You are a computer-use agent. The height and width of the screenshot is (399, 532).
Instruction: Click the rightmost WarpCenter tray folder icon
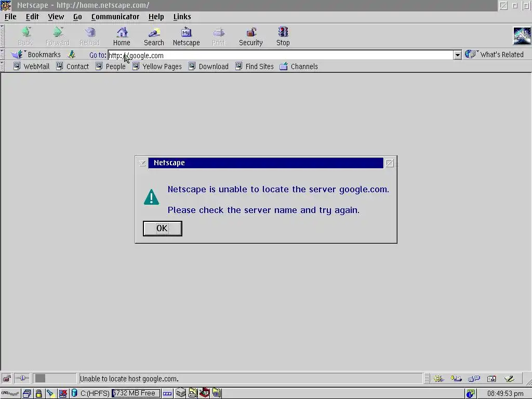tap(217, 393)
